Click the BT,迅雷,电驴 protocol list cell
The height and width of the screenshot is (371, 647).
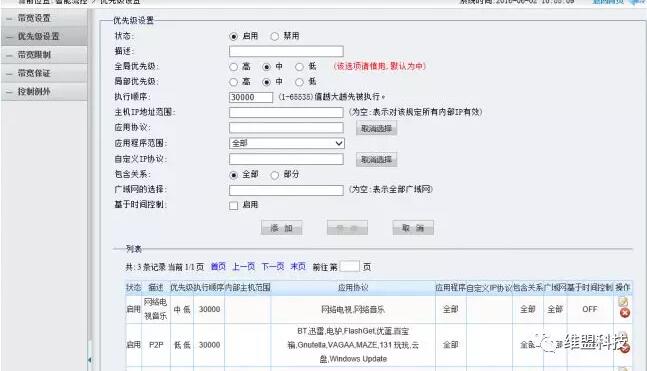tap(353, 345)
